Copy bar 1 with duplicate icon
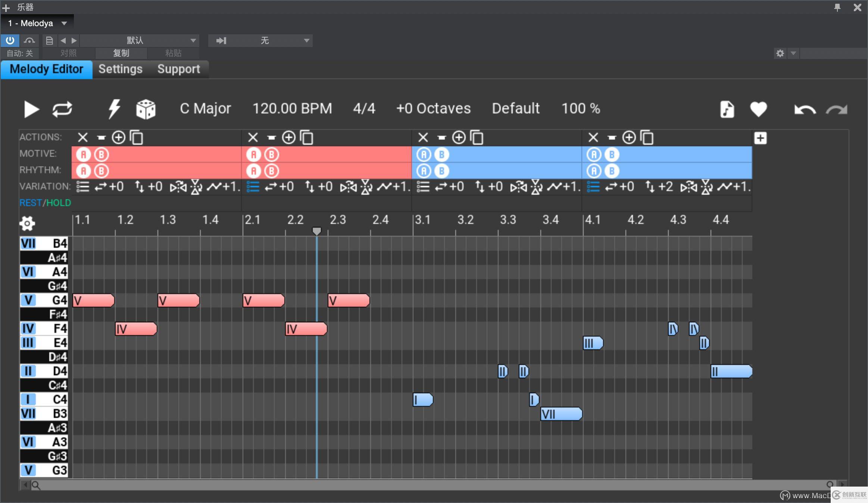The image size is (868, 503). pyautogui.click(x=137, y=137)
